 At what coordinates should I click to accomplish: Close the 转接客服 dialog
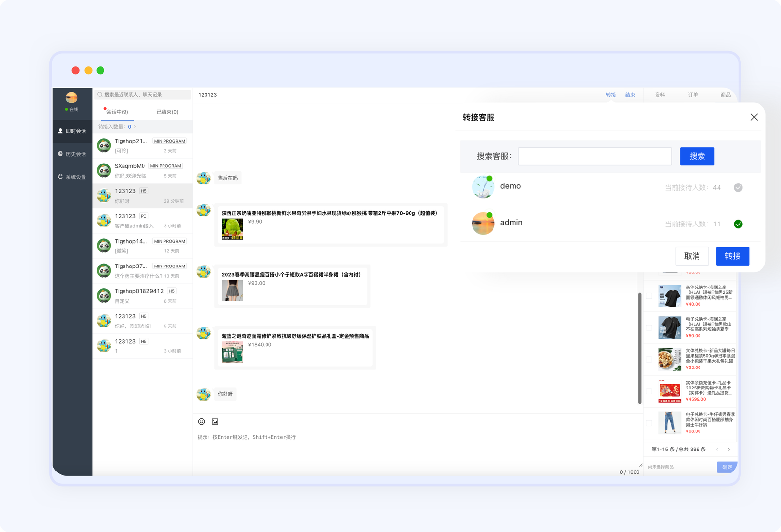point(754,117)
